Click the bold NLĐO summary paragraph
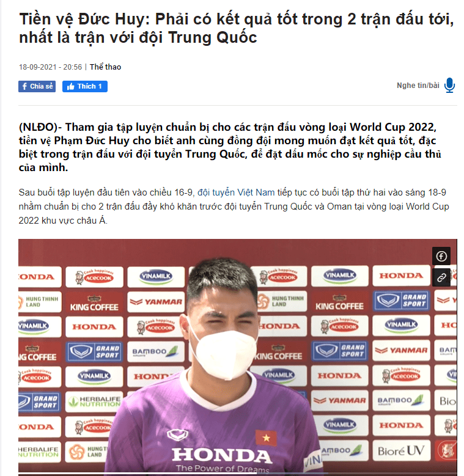Image resolution: width=464 pixels, height=476 pixels. click(230, 147)
